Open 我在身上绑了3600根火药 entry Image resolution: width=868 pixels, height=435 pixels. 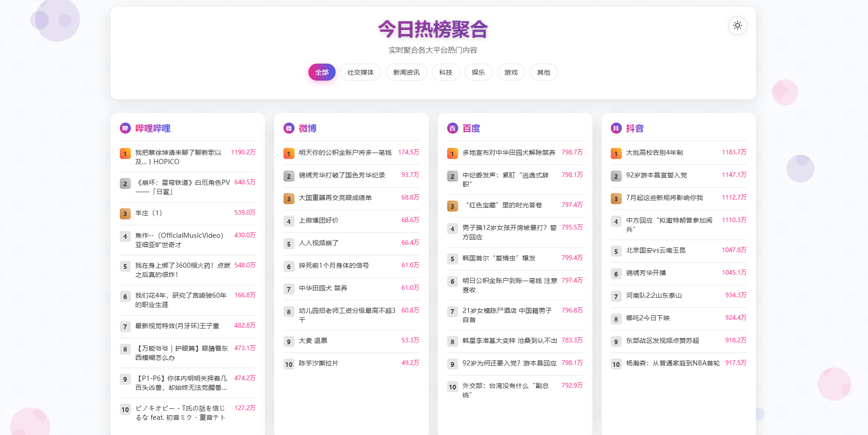[x=183, y=270]
